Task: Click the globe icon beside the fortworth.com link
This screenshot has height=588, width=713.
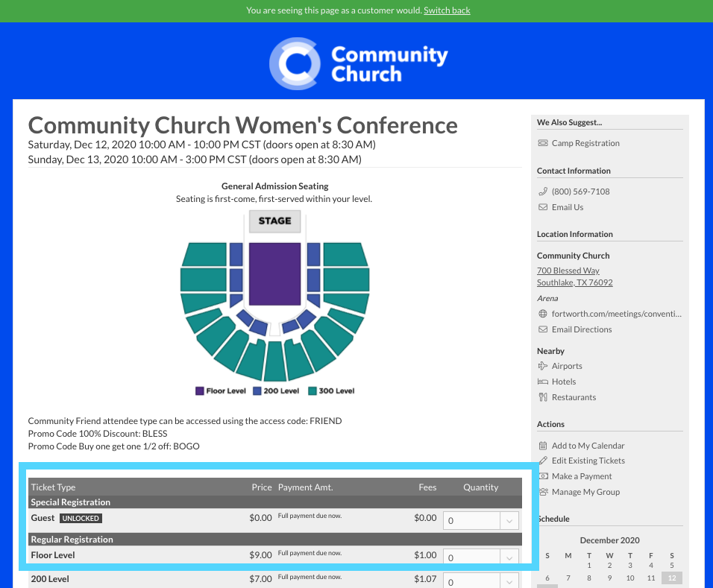Action: [544, 313]
